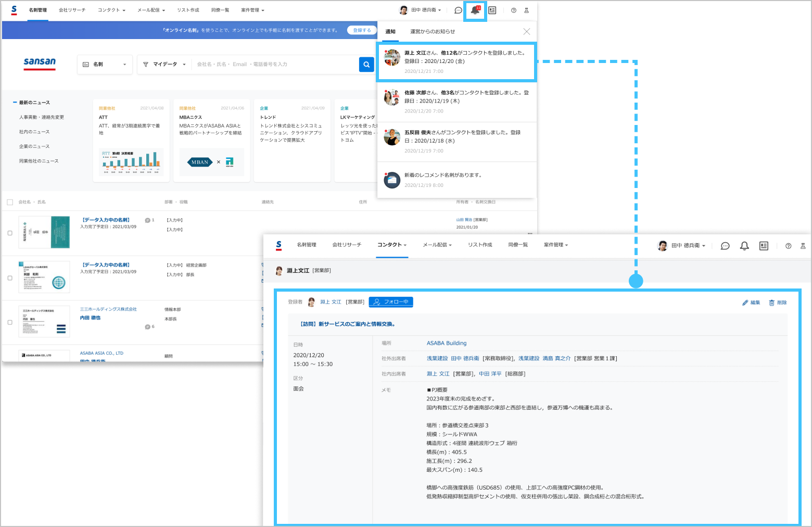Open the 内田 徹也 contact name link

click(90, 318)
